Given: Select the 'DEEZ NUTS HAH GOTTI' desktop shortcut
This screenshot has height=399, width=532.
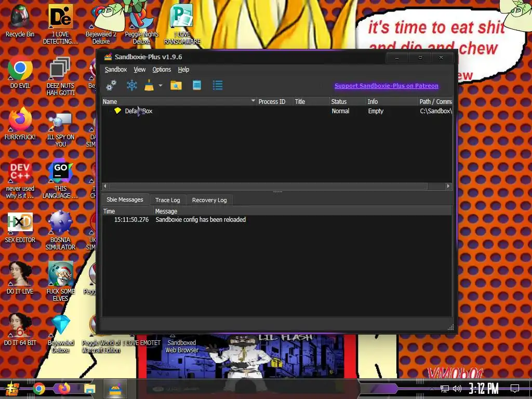Looking at the screenshot, I should (x=60, y=76).
